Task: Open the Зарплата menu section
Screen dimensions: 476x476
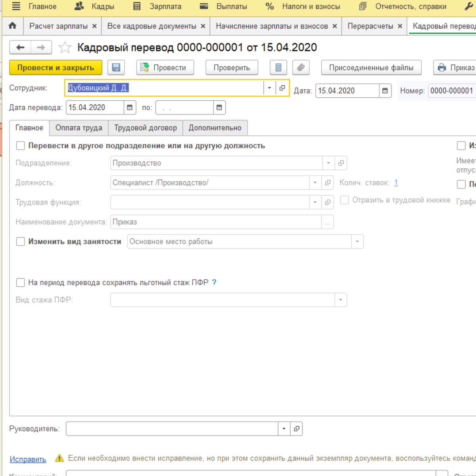Action: [157, 6]
